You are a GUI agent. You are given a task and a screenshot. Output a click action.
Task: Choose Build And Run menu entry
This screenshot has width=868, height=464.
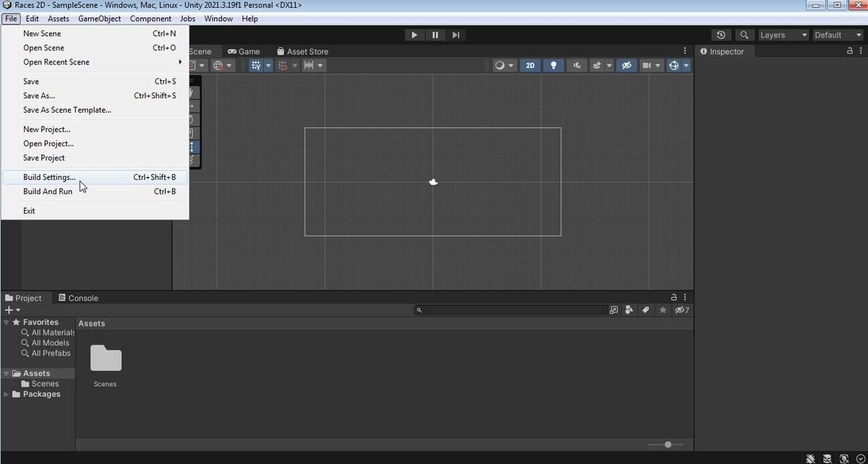coord(95,192)
